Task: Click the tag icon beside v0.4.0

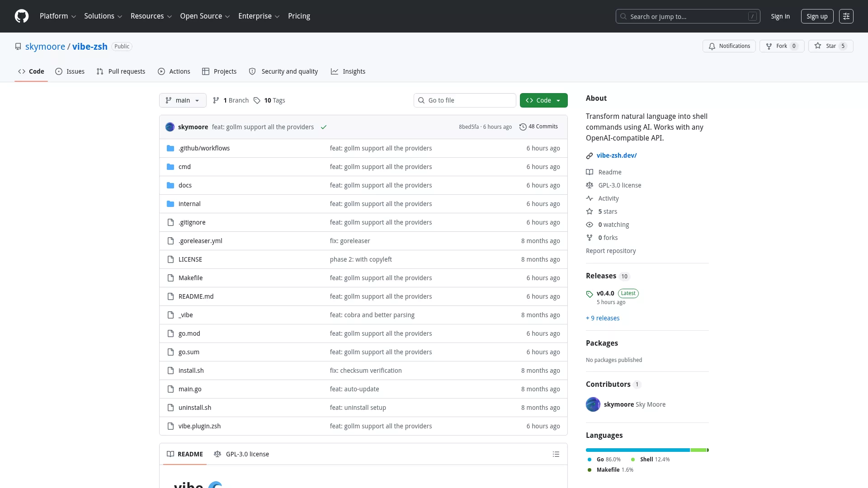Action: click(590, 294)
